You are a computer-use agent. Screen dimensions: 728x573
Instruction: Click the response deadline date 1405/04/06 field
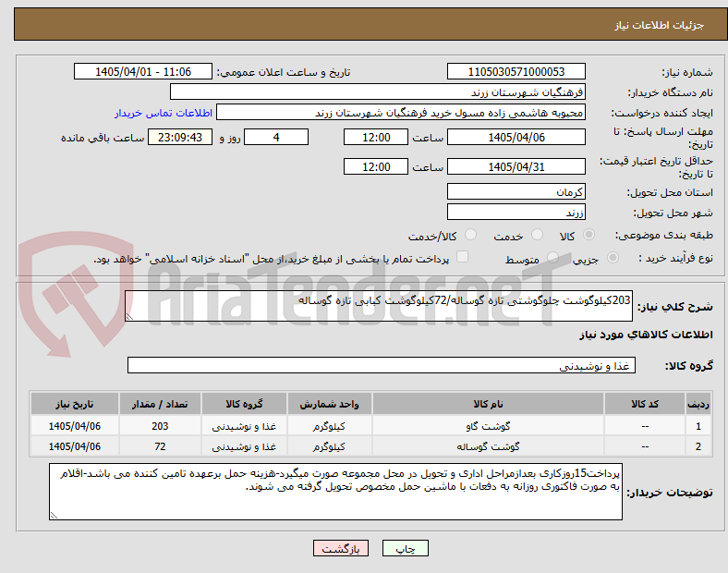pyautogui.click(x=516, y=137)
